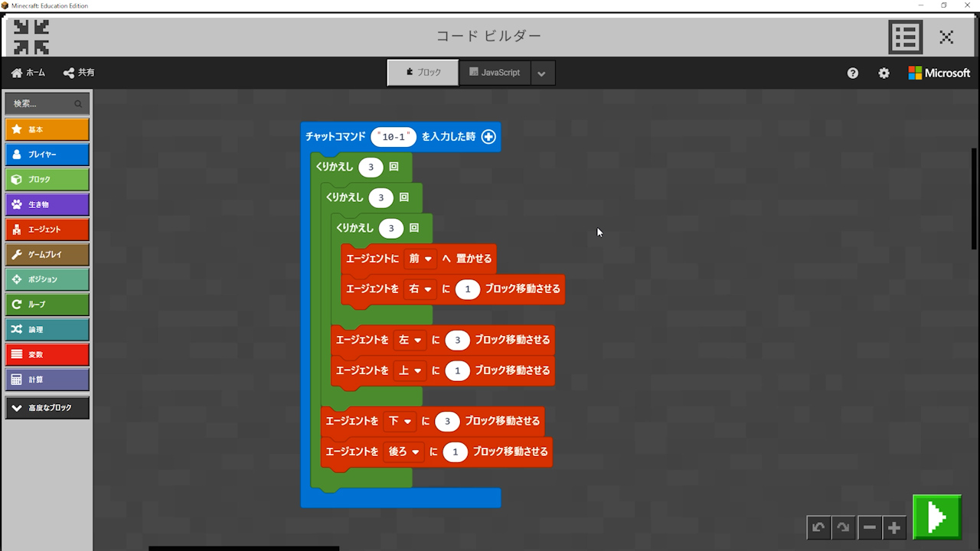Zoom in with the plus icon
This screenshot has width=980, height=551.
tap(893, 527)
